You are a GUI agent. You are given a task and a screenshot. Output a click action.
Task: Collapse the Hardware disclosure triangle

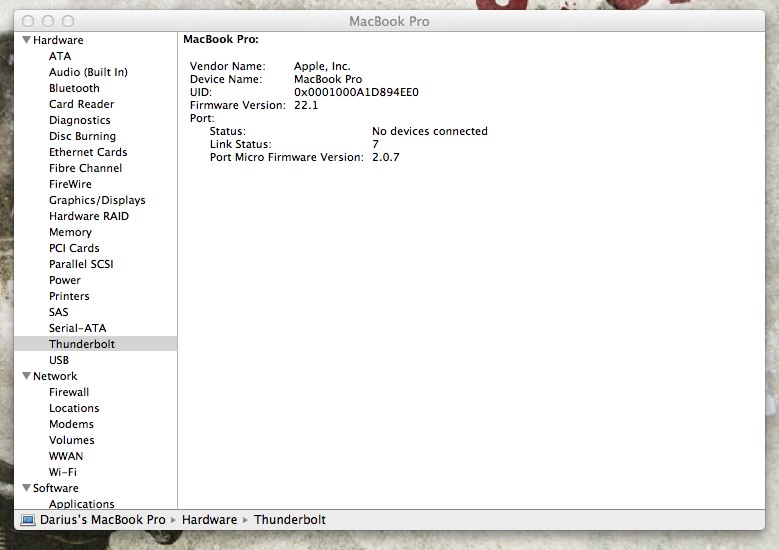[27, 40]
